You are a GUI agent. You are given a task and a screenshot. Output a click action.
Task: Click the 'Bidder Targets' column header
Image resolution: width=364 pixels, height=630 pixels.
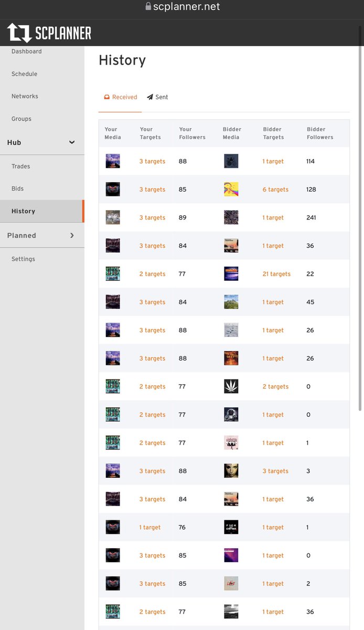[x=273, y=133]
